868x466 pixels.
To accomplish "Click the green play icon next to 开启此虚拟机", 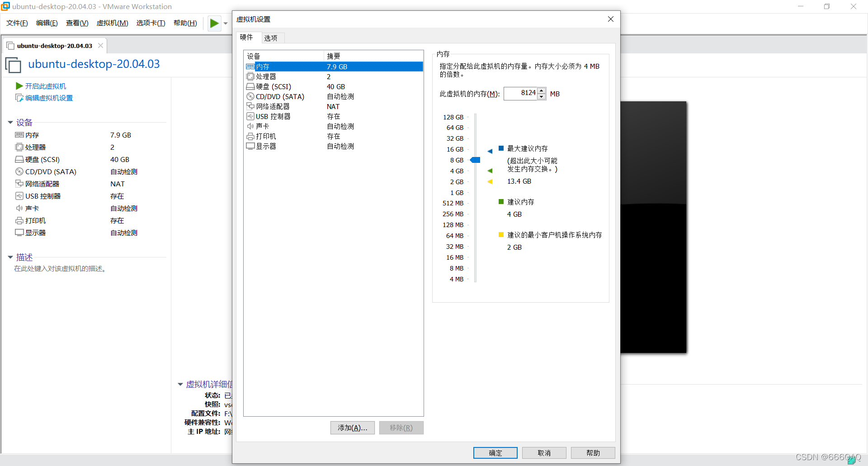I will pos(19,86).
